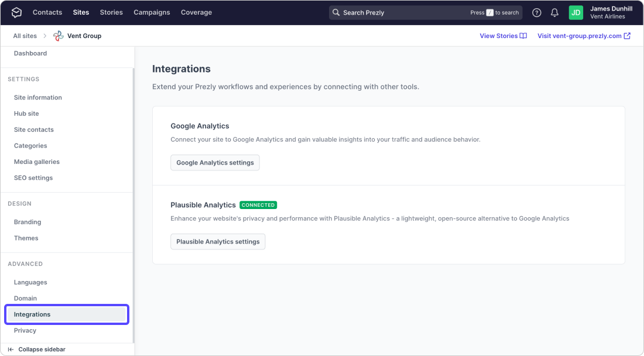Open the Coverage menu

pos(196,12)
